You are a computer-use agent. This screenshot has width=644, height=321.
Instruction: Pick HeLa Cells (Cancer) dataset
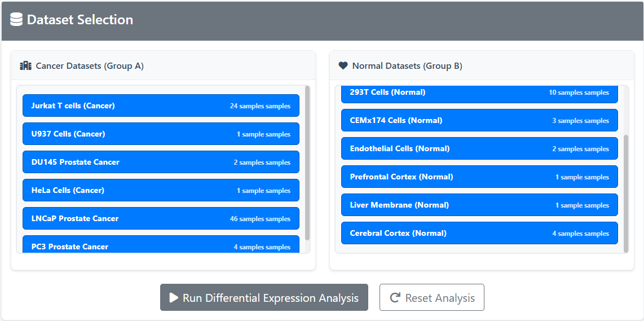pos(161,190)
